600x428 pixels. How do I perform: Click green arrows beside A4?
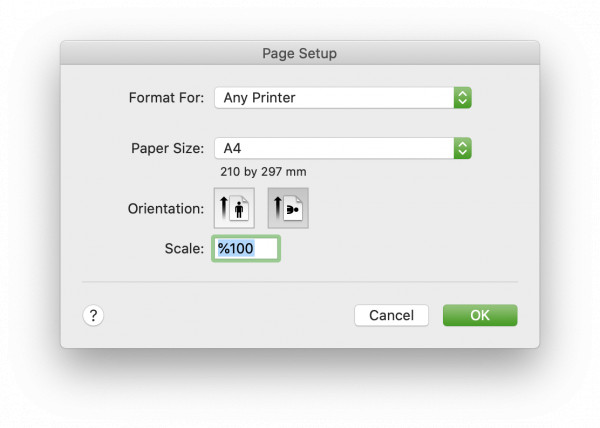(463, 148)
